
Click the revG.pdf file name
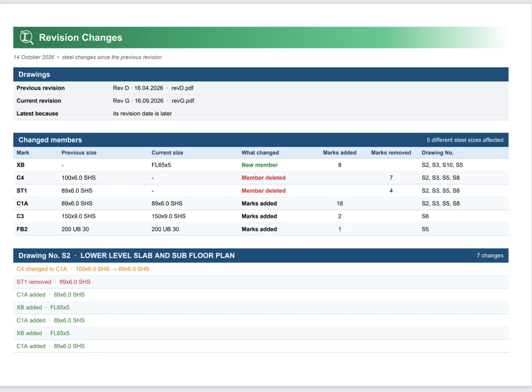[183, 101]
